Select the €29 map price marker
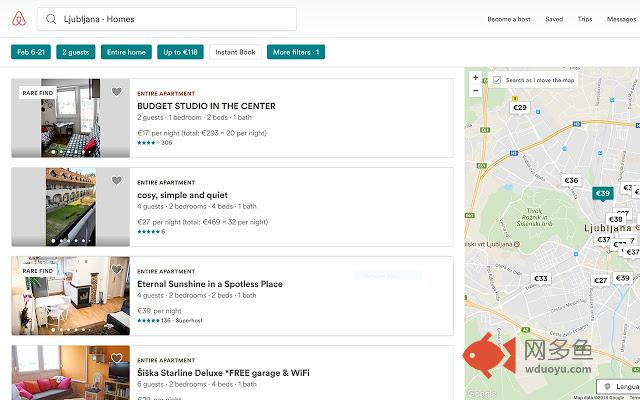The width and height of the screenshot is (640, 400). [520, 108]
